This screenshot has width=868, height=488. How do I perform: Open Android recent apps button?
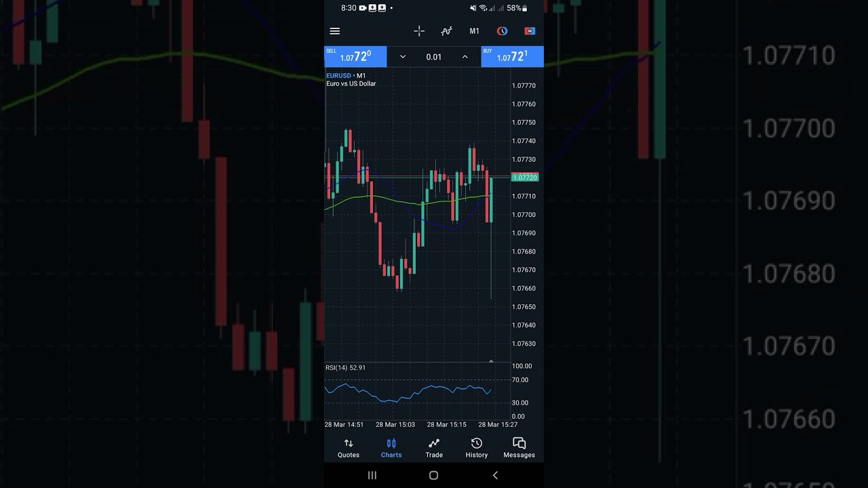pyautogui.click(x=372, y=476)
